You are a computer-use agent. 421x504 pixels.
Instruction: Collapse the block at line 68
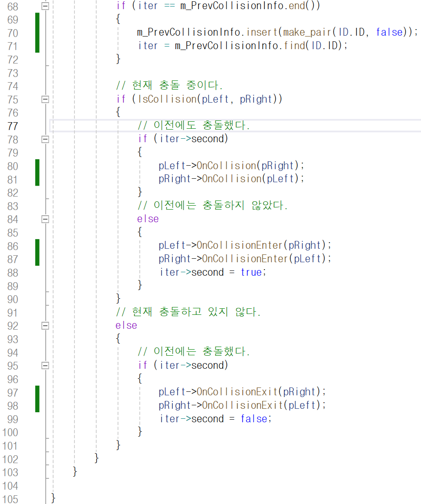point(45,6)
